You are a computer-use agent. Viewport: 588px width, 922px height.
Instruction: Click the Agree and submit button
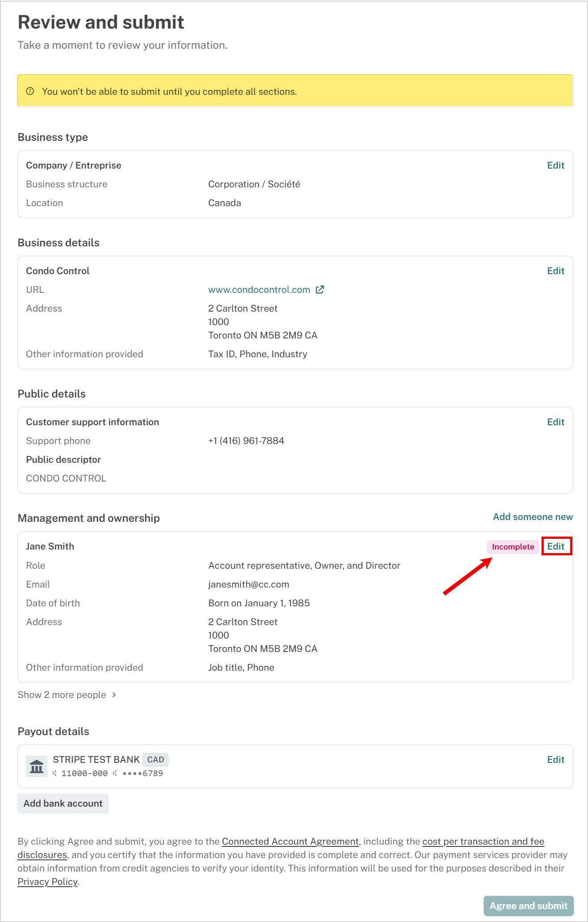[x=529, y=906]
